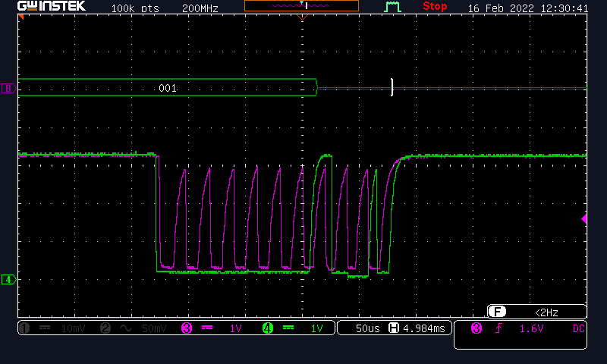
Task: Click channel 2 50mV scale
Action: [154, 329]
